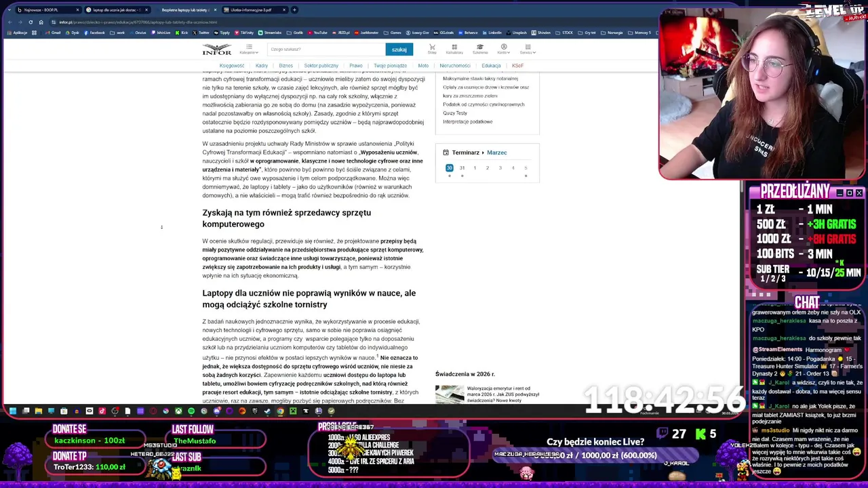
Task: Open the work bookmarks folder
Action: coord(117,33)
